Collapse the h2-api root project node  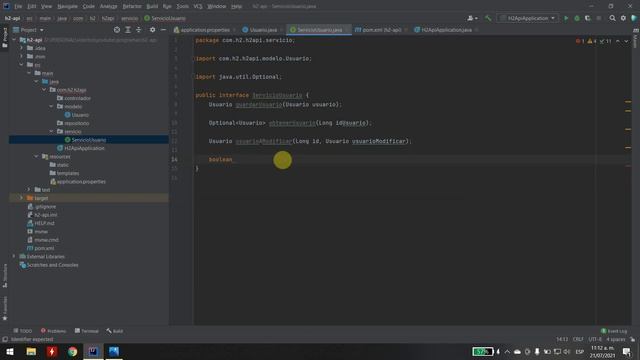click(14, 40)
